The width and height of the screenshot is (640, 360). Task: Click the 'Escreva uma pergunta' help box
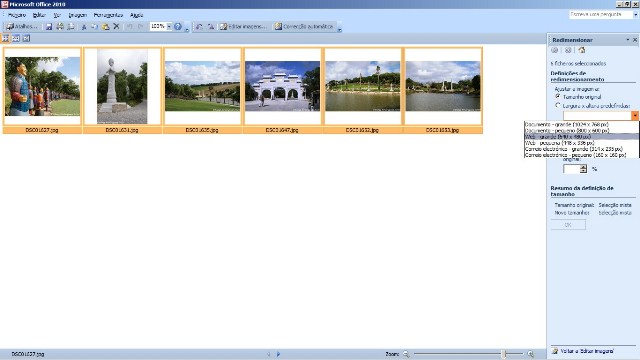click(x=601, y=14)
